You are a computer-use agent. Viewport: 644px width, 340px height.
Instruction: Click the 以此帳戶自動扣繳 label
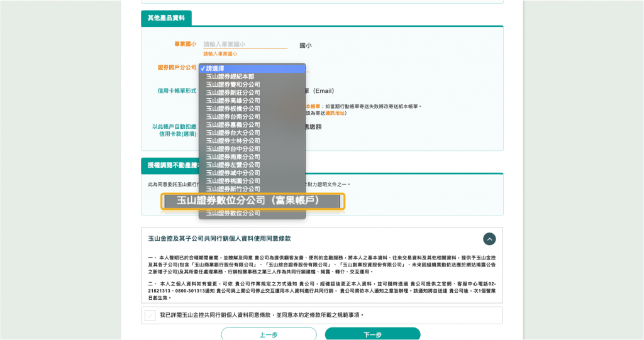pos(174,126)
